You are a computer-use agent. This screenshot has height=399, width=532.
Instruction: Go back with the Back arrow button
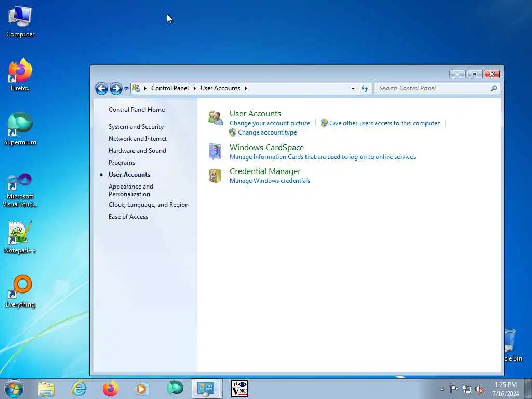coord(101,88)
